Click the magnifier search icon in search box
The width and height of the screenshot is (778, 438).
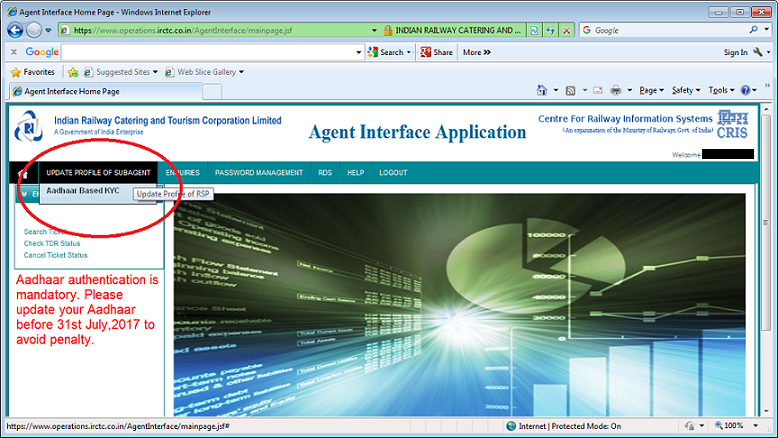(x=754, y=30)
